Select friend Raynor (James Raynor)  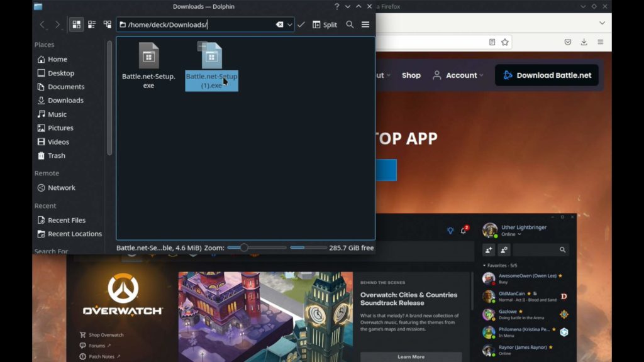[x=524, y=350]
